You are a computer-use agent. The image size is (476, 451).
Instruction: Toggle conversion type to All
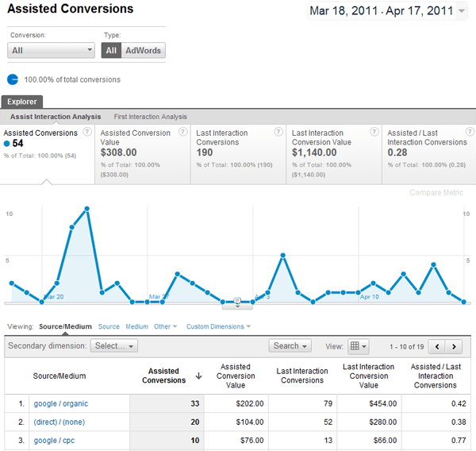(110, 50)
